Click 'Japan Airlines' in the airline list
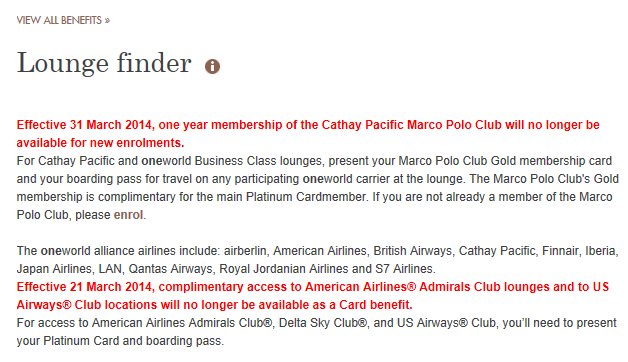The height and width of the screenshot is (362, 628). 54,269
